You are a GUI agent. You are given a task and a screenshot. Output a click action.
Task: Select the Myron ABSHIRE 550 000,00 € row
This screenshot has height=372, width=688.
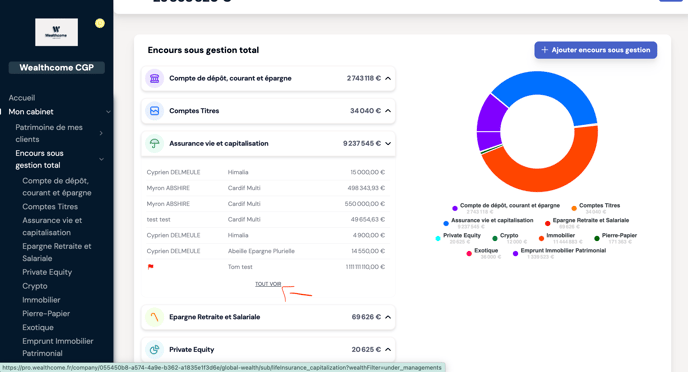click(x=266, y=204)
